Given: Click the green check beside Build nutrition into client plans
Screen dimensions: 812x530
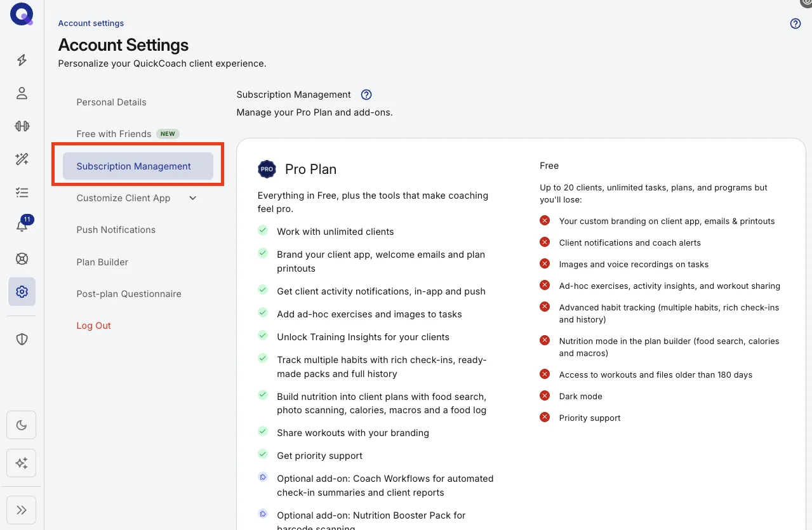Looking at the screenshot, I should pyautogui.click(x=263, y=395).
